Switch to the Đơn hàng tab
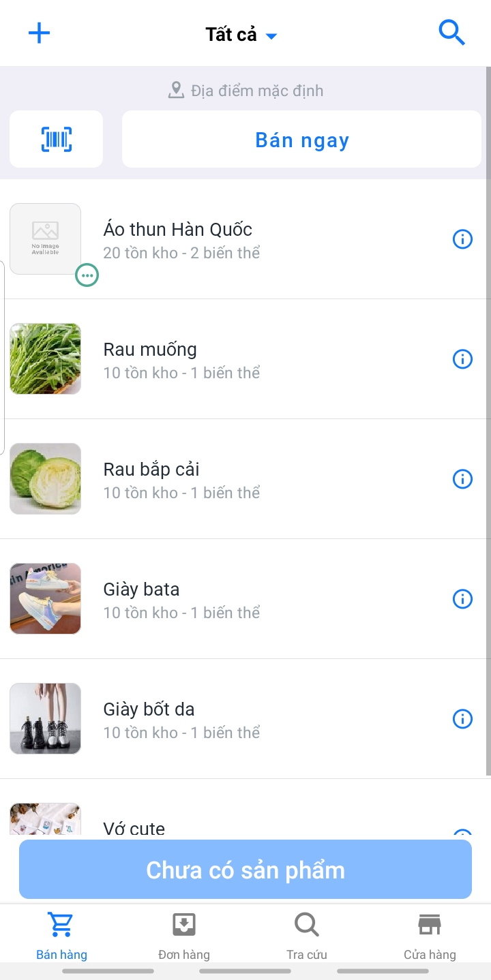Screen dimensions: 491x980 (x=184, y=935)
